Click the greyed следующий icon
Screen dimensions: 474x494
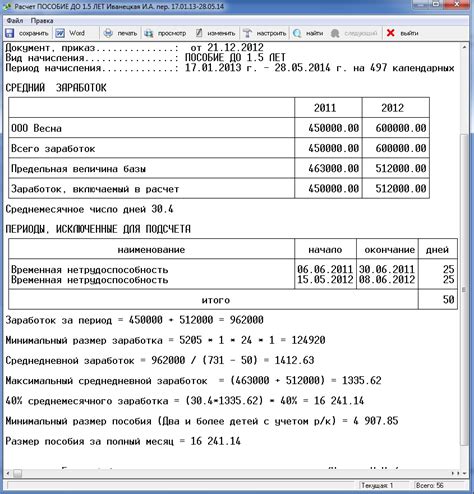[335, 33]
